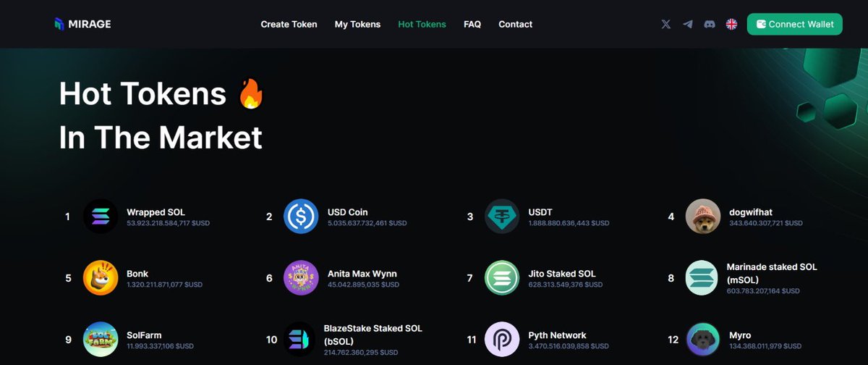This screenshot has width=868, height=365.
Task: Click the Anita Max Wynn token icon
Action: (301, 277)
